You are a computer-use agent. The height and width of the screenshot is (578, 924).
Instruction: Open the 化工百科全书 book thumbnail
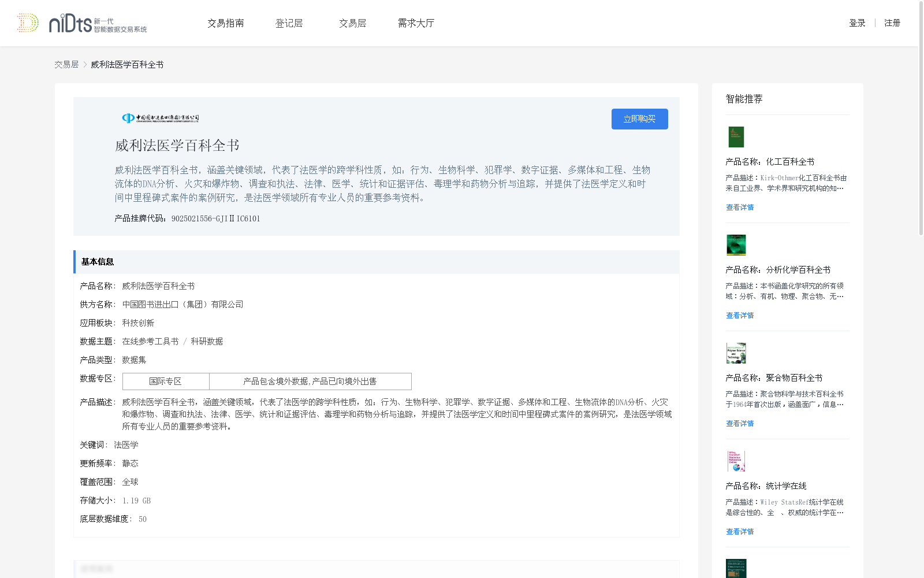click(736, 137)
